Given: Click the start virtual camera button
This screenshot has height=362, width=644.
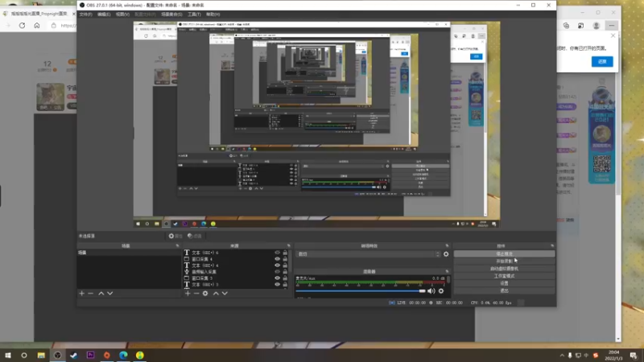Looking at the screenshot, I should click(504, 269).
